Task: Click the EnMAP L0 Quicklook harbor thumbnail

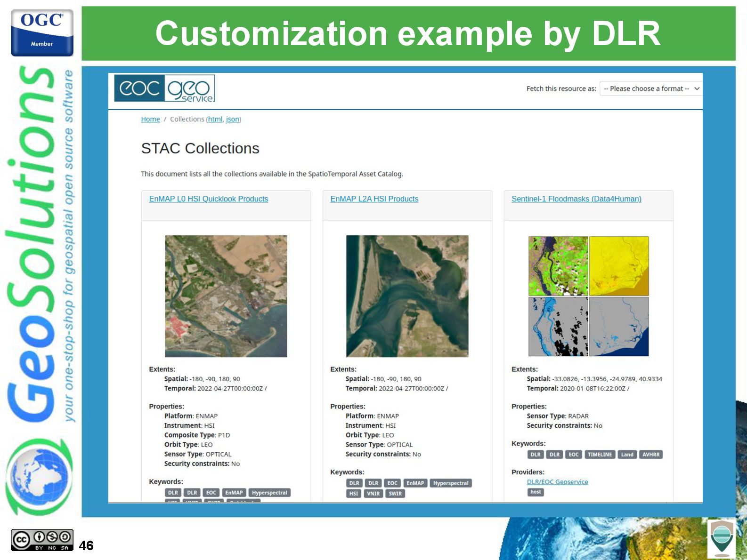Action: click(x=226, y=296)
